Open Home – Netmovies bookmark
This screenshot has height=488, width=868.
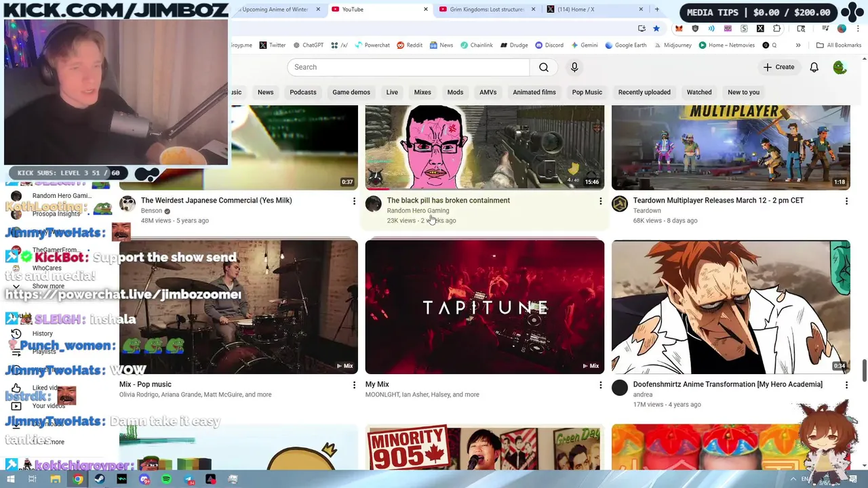(x=726, y=45)
